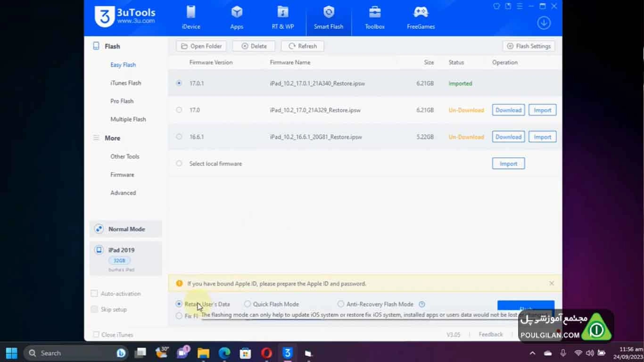Go to Pro Flash
The width and height of the screenshot is (644, 362).
(122, 101)
